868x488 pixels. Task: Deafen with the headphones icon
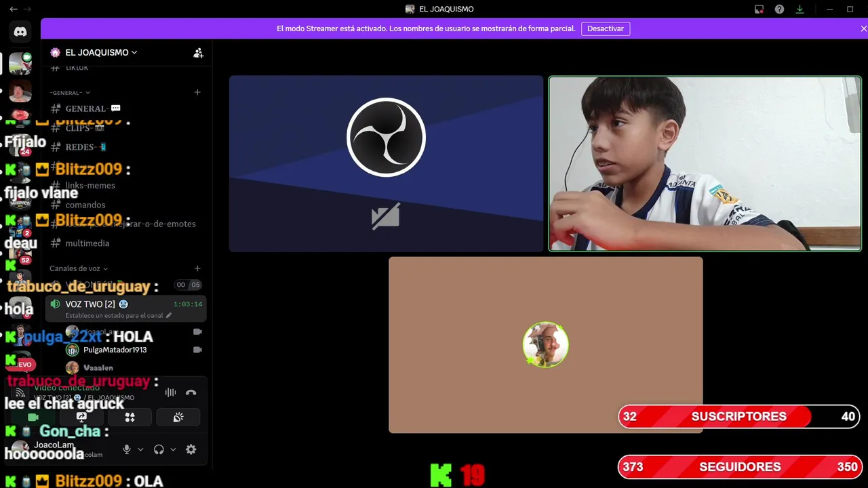[x=159, y=449]
